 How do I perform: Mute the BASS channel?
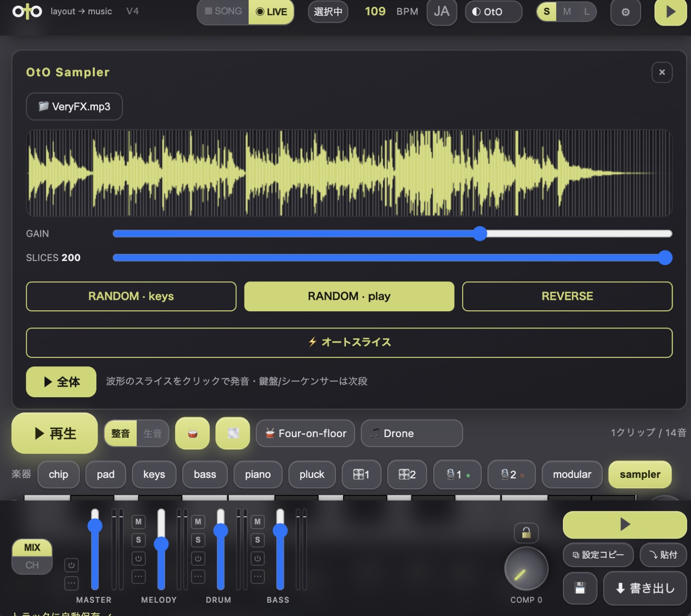[x=258, y=522]
